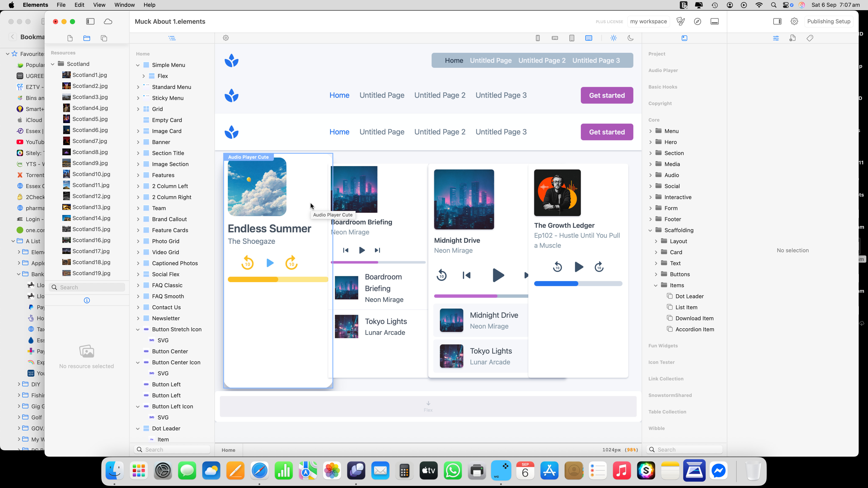Select the Scotland7.jpg resource
Screen dimensions: 868x488
point(90,141)
